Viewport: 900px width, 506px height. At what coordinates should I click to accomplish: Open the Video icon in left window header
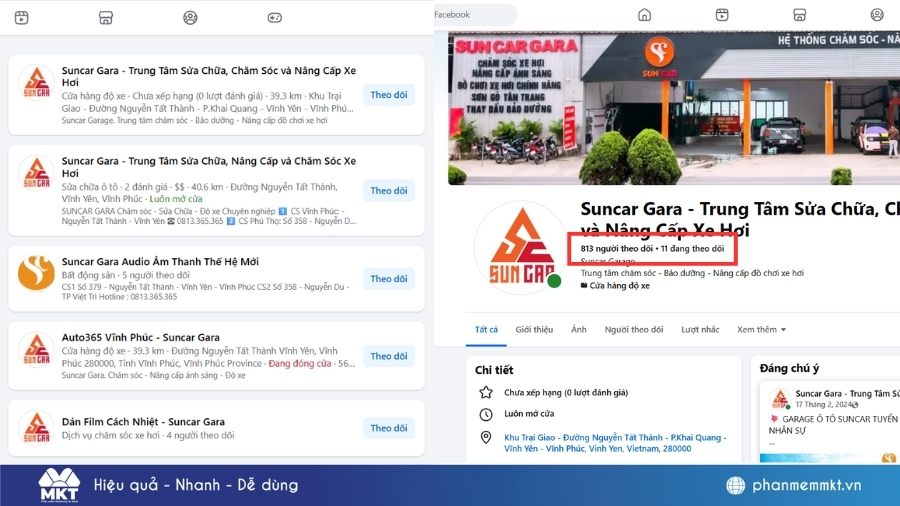coord(21,18)
